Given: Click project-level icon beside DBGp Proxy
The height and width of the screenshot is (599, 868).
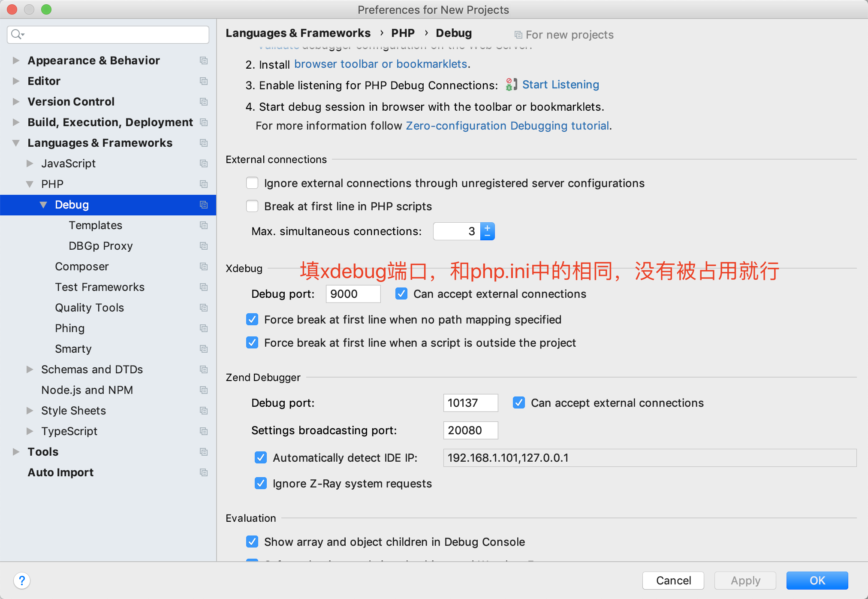Looking at the screenshot, I should (204, 246).
